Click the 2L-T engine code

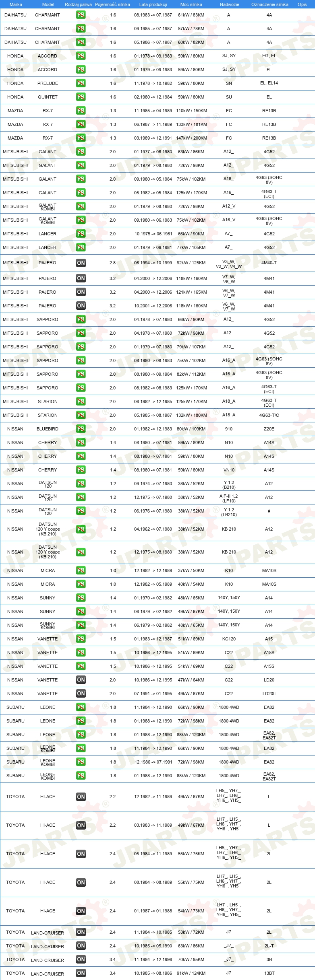point(269,946)
